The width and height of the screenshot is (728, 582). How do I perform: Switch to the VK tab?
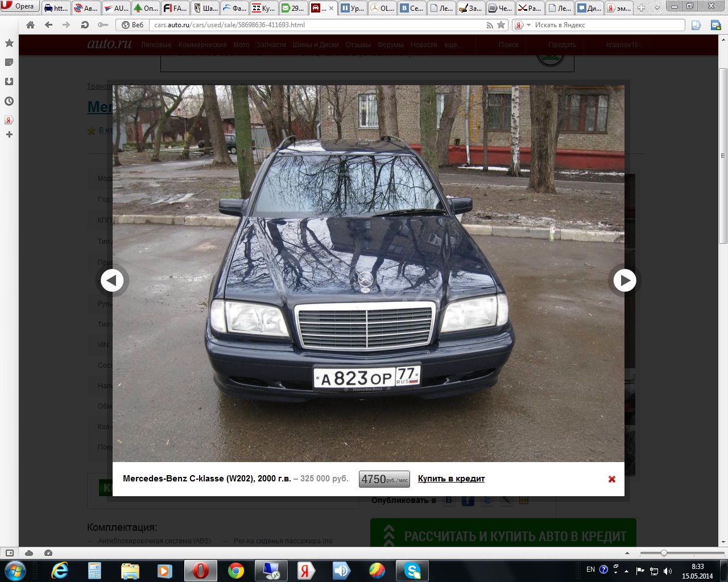(x=412, y=8)
